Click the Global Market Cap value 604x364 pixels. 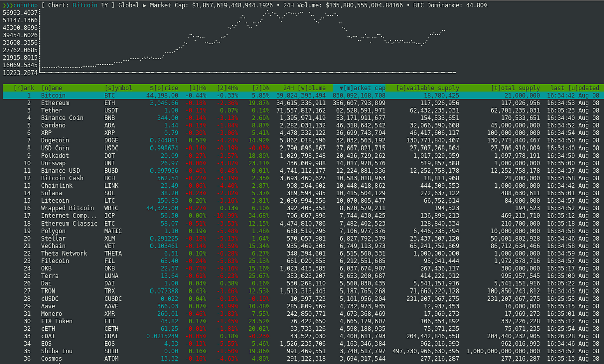[x=233, y=5]
